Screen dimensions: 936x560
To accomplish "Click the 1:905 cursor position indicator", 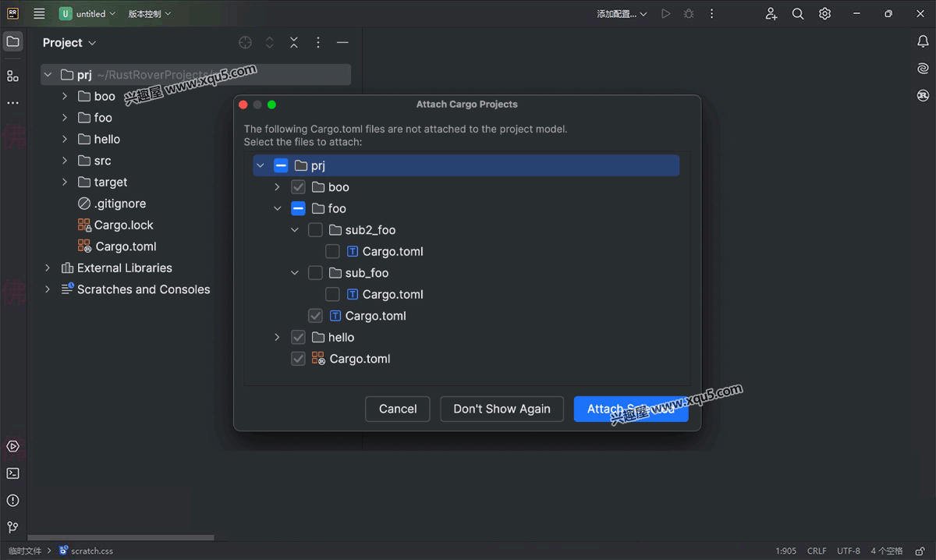I will (x=786, y=551).
